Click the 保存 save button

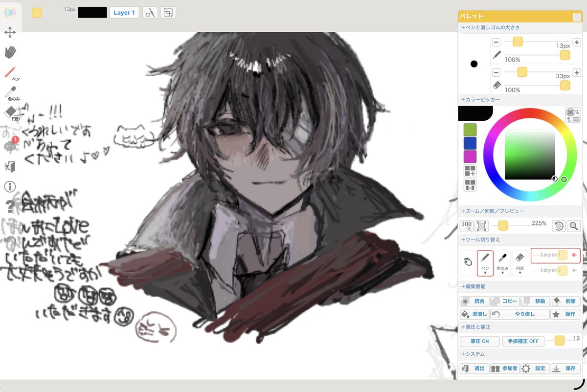(565, 369)
